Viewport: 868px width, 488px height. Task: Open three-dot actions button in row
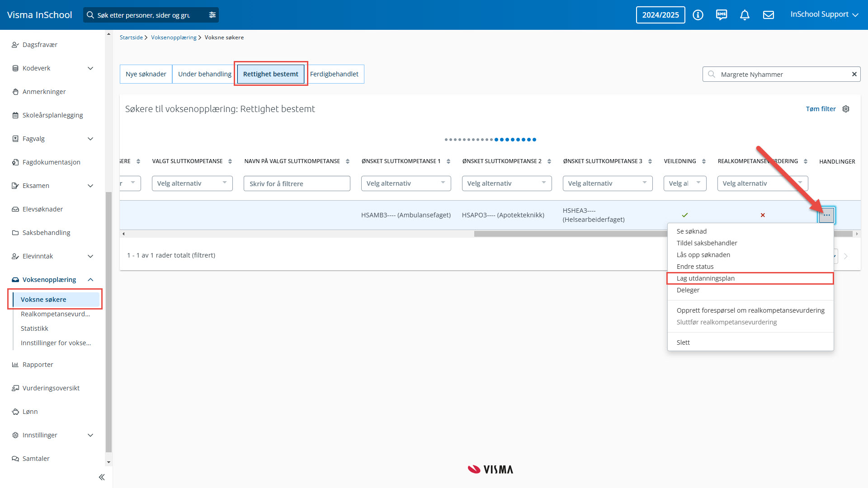click(x=826, y=215)
